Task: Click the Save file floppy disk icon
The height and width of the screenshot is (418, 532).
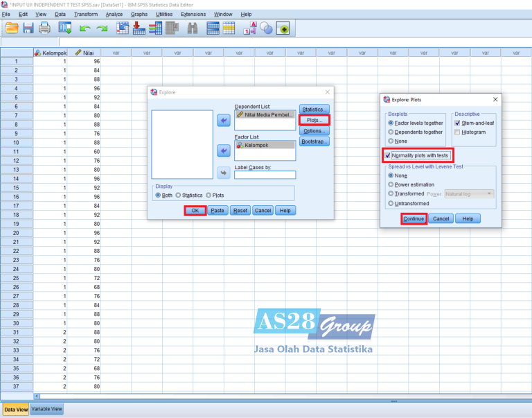Action: (x=28, y=28)
